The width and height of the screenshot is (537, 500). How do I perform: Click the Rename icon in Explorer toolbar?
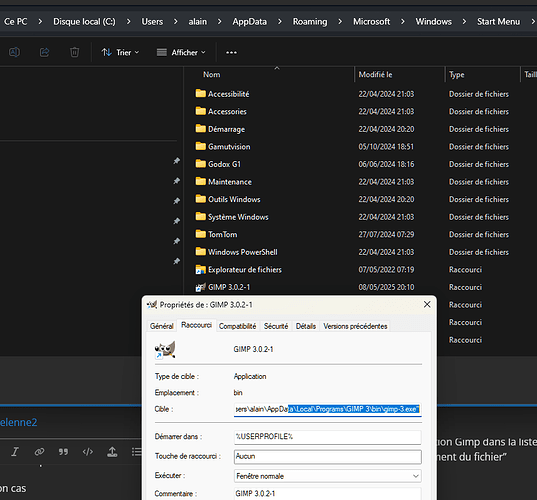coord(14,52)
